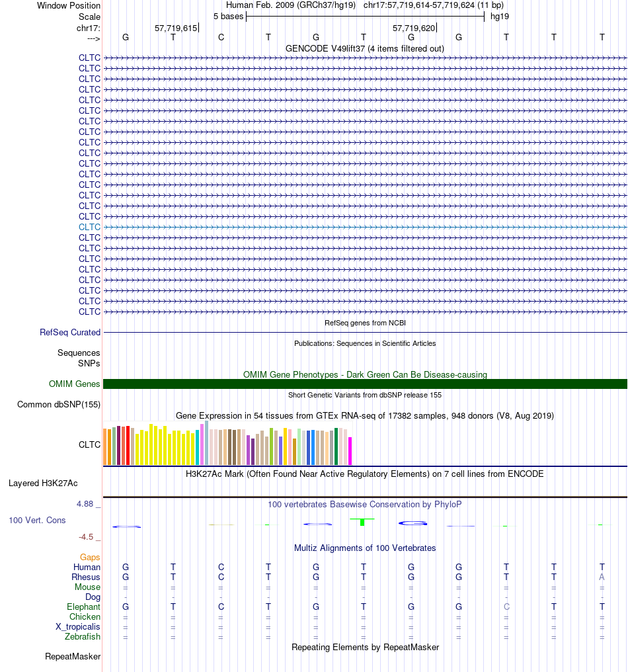Click the 100 Vert. Cons track label
The height and width of the screenshot is (672, 628).
pos(37,521)
